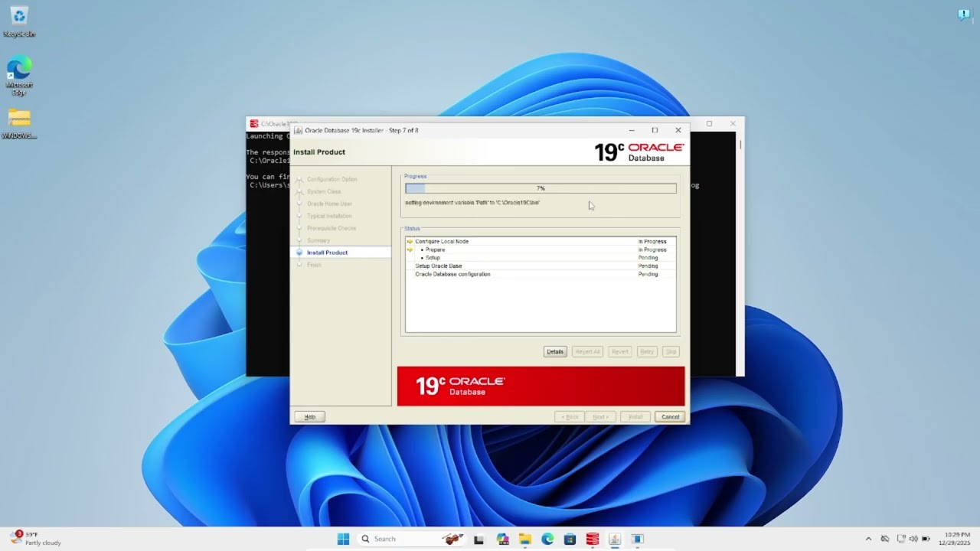Viewport: 980px width, 551px height.
Task: Click the Retry button
Action: click(x=647, y=351)
